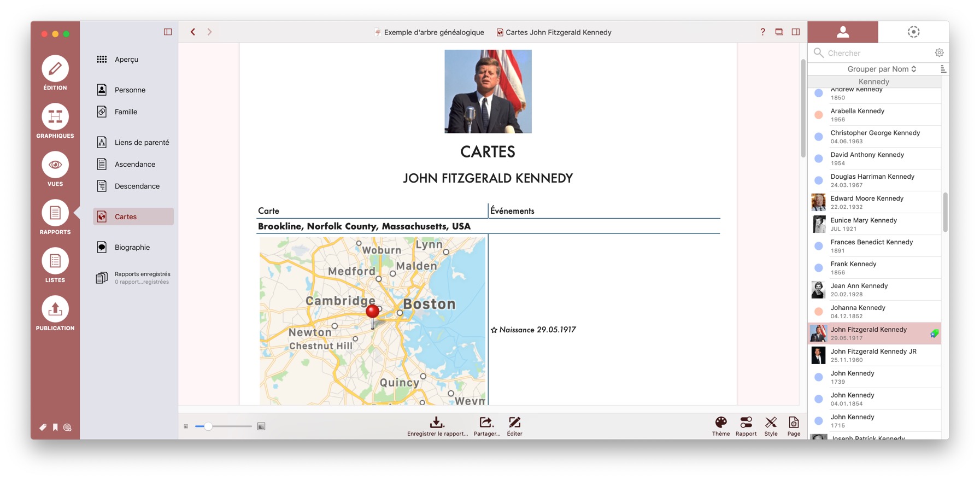Click the bookmark icon in the sidebar bottom
980x480 pixels.
click(55, 428)
